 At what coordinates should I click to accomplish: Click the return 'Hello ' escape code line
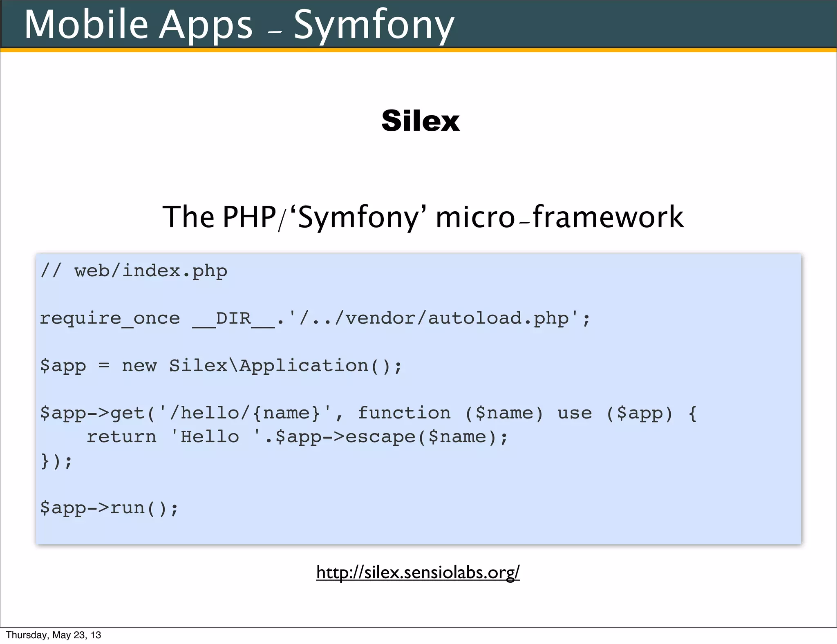(297, 437)
